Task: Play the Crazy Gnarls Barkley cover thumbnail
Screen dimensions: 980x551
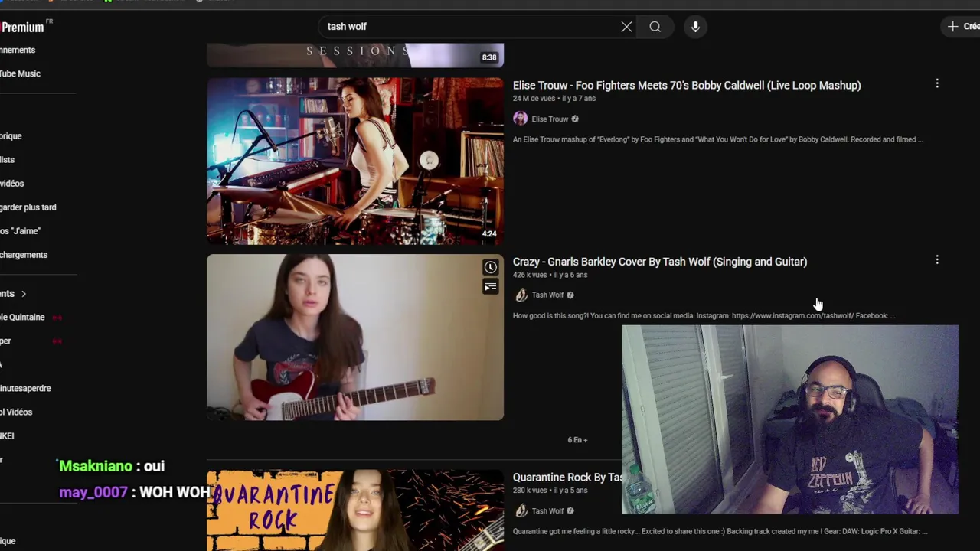Action: click(355, 337)
